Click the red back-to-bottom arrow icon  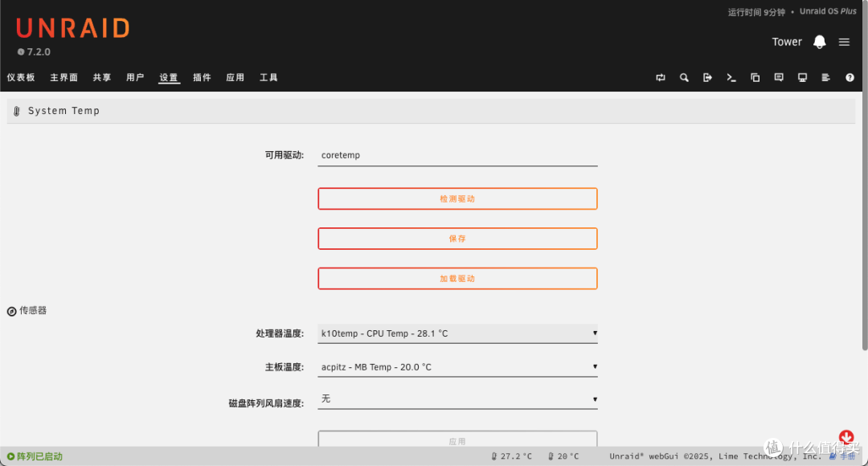[845, 437]
